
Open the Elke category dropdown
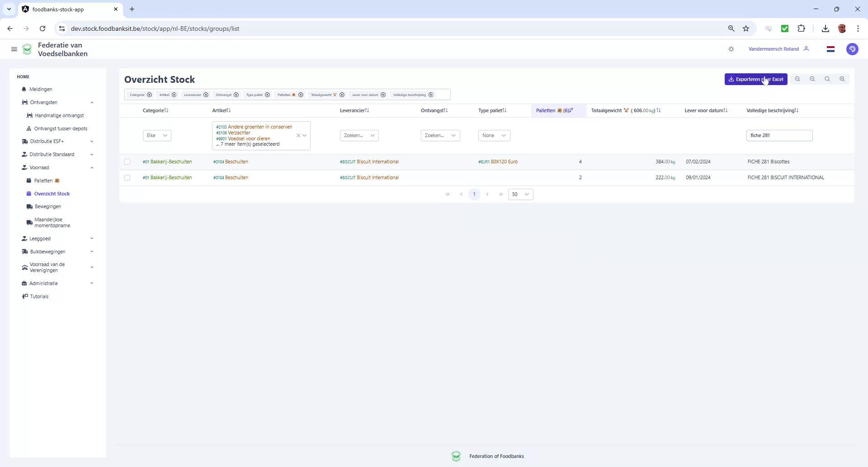tap(156, 135)
